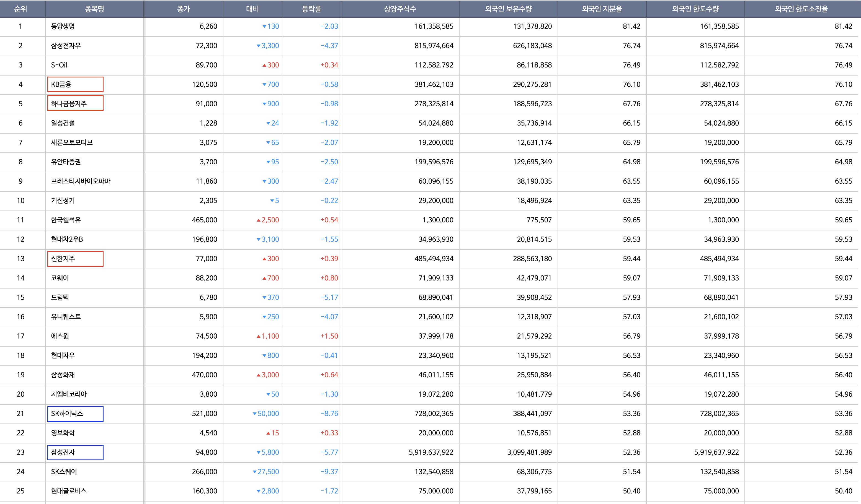
Task: Open the 현대글로비스 stock name
Action: [x=69, y=491]
